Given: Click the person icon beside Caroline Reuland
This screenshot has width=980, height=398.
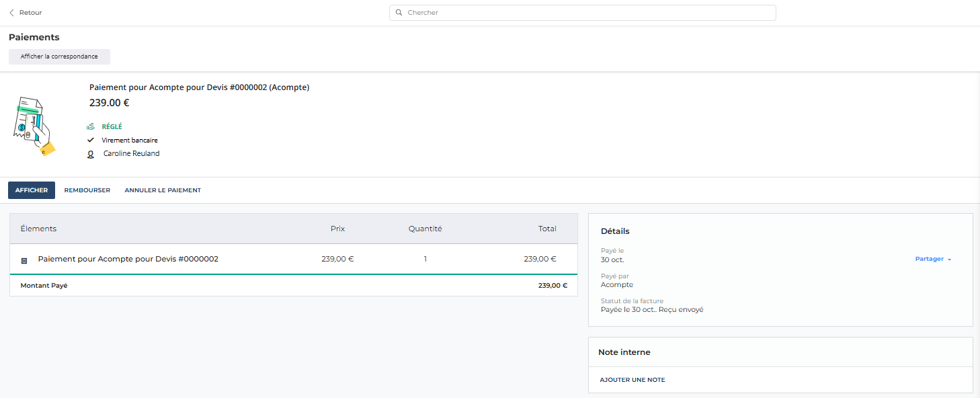Looking at the screenshot, I should click(91, 154).
